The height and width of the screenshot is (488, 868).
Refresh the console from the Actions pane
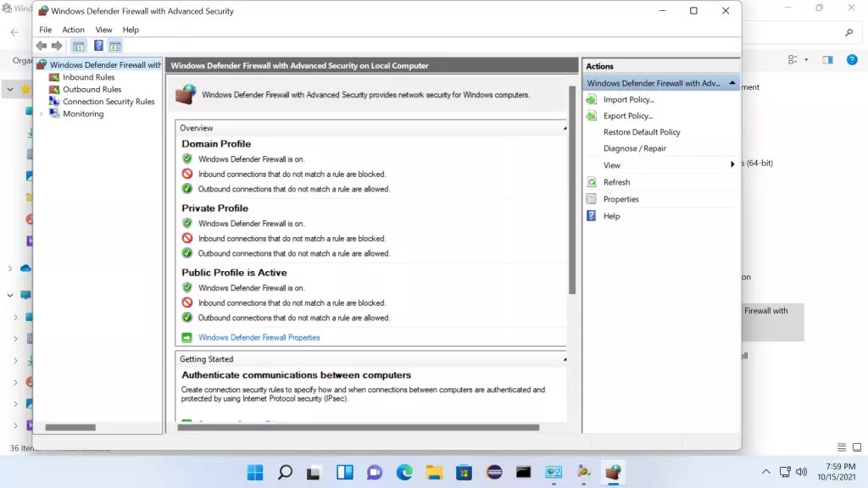615,181
